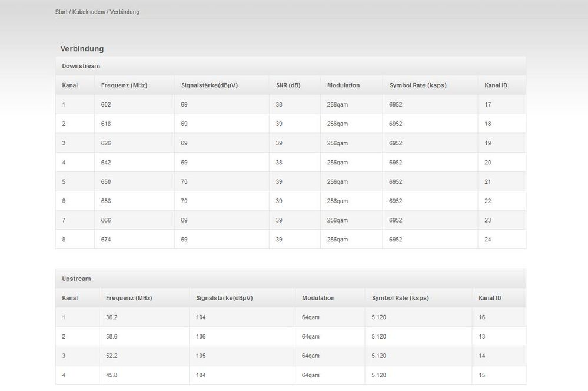Click 256qam in the 618 MHz row
The image size is (588, 391).
point(337,124)
